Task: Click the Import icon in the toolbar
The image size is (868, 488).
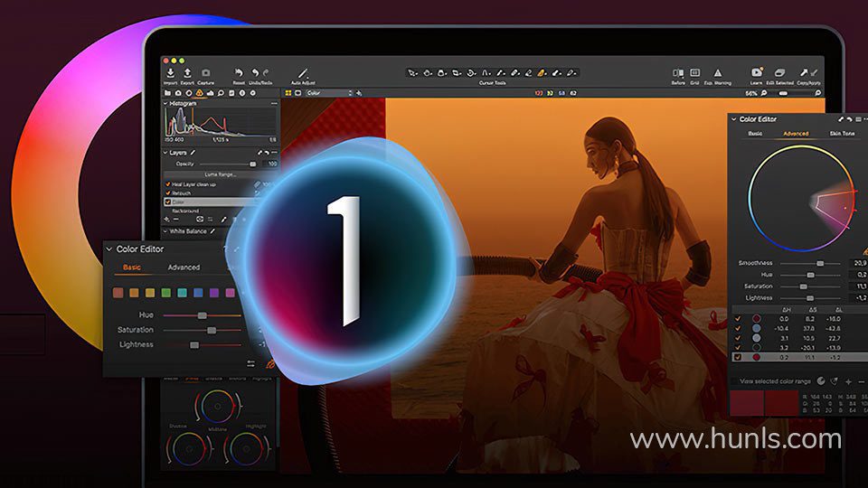Action: [x=172, y=72]
